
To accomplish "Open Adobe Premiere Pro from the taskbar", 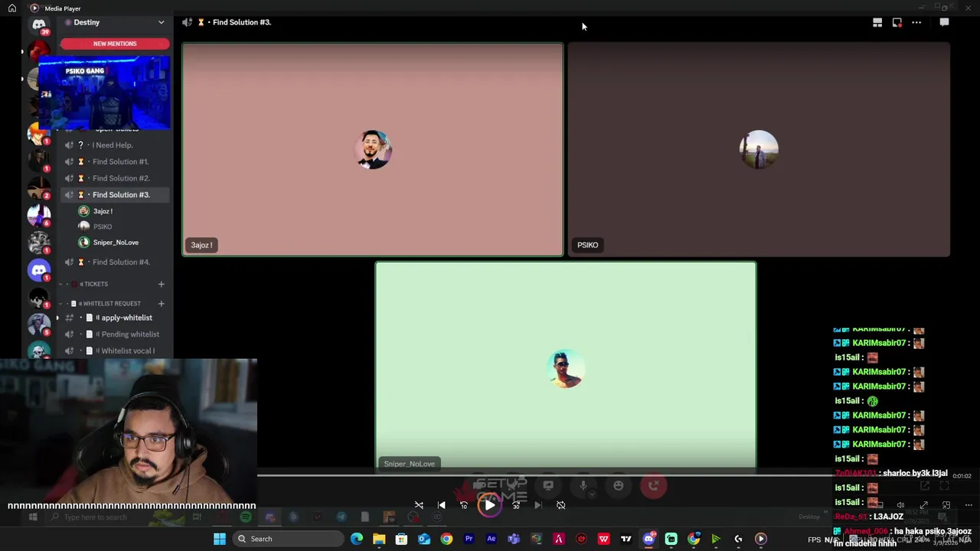I will [x=469, y=539].
